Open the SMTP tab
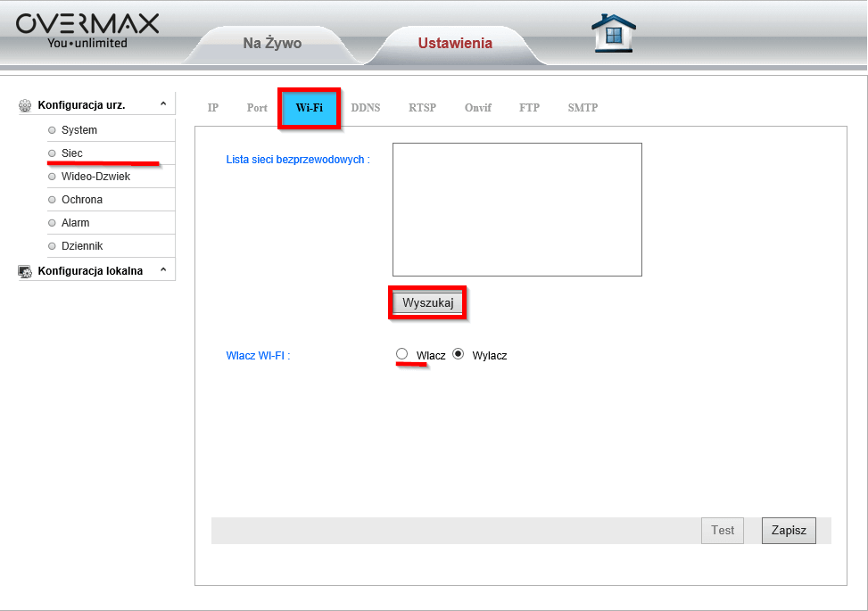Image resolution: width=868 pixels, height=611 pixels. [x=583, y=108]
